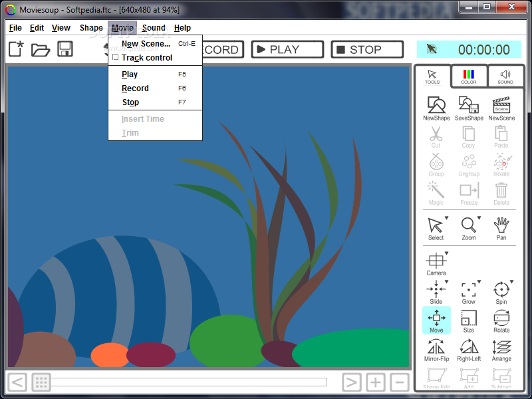Image resolution: width=532 pixels, height=399 pixels.
Task: Select the Size tool
Action: coord(469,321)
